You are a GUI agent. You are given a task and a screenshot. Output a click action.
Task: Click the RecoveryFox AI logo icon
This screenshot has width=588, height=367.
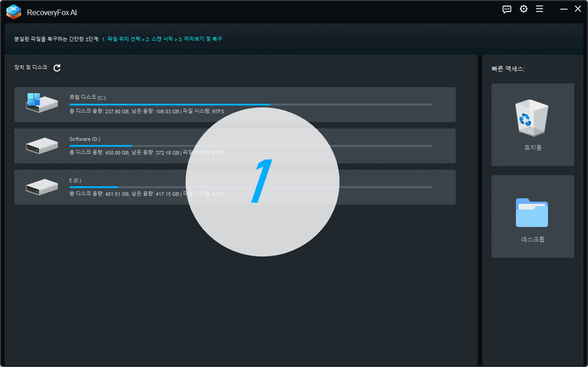click(14, 12)
